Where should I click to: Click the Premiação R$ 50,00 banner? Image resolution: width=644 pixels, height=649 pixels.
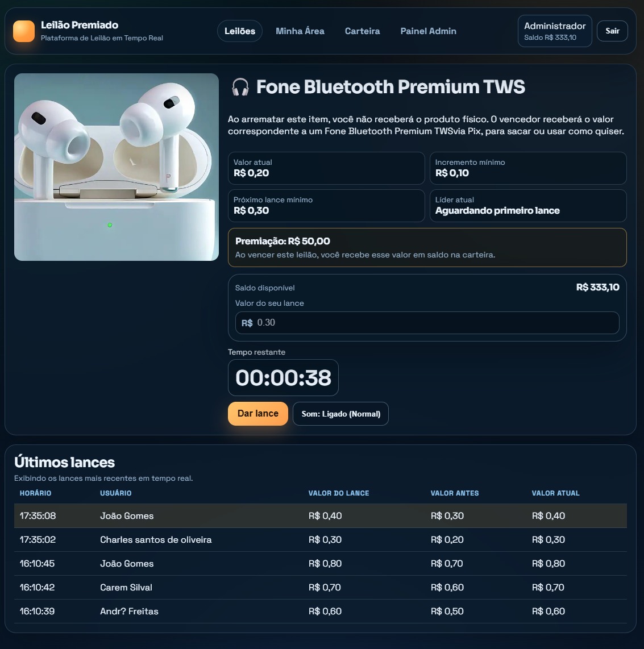point(427,247)
